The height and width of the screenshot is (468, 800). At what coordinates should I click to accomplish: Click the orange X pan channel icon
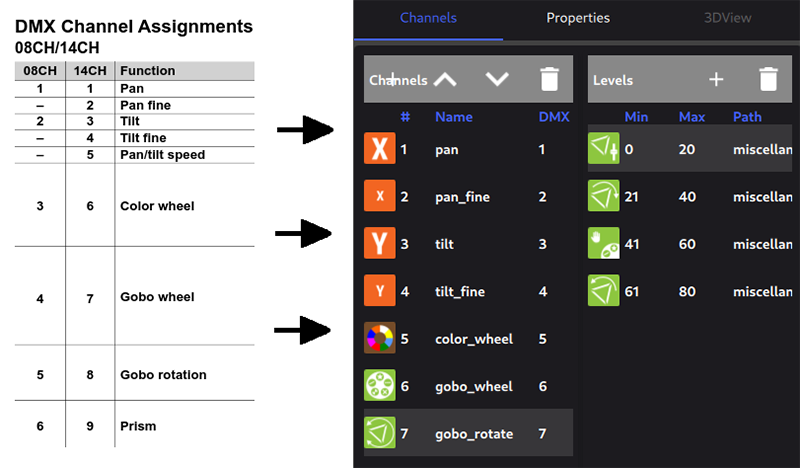coord(380,149)
